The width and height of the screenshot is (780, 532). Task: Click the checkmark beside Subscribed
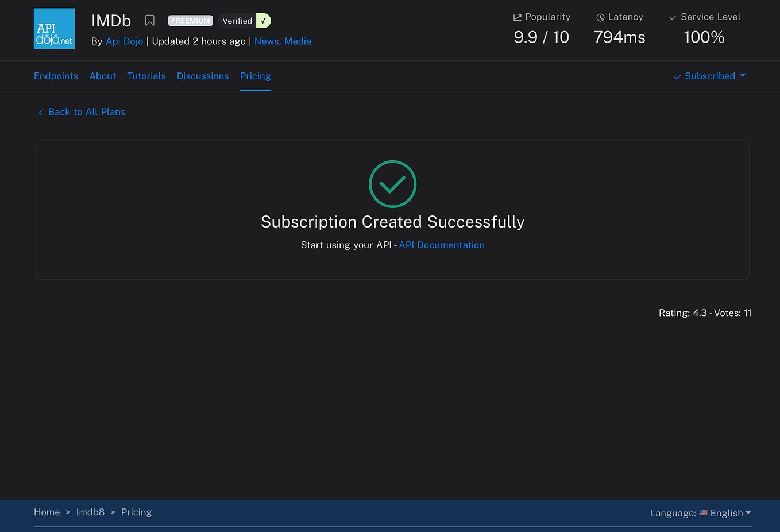point(677,76)
